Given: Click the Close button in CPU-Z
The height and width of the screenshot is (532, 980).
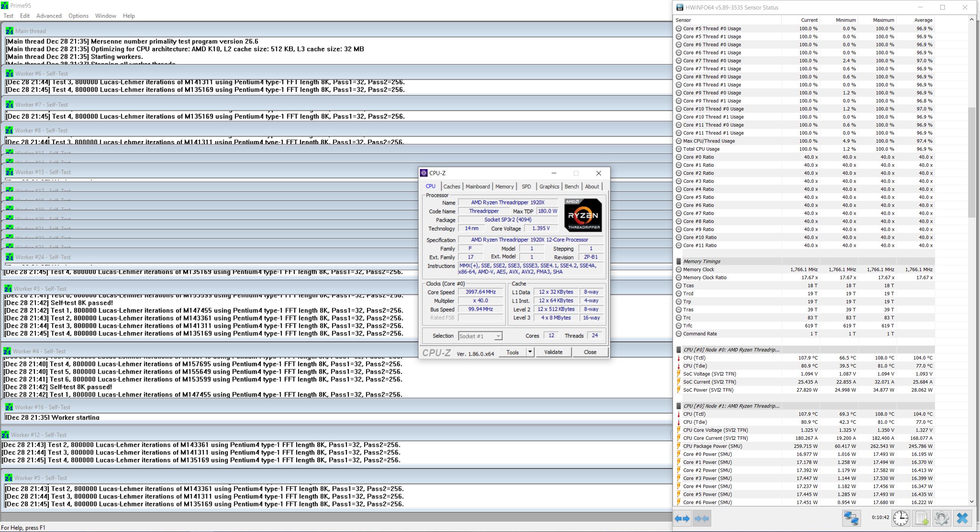Looking at the screenshot, I should (x=590, y=352).
